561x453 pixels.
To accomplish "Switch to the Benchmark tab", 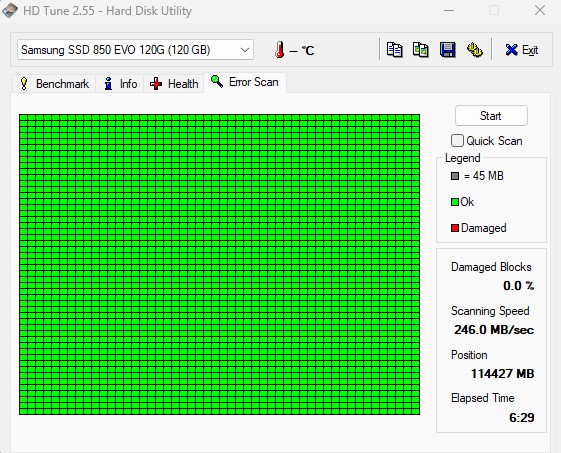I will (54, 84).
